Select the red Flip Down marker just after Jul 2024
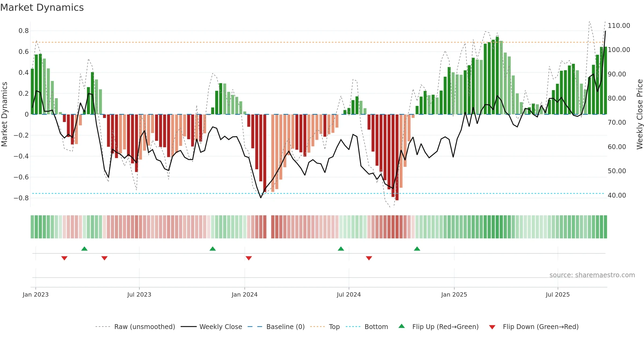Viewport: 644px width, 362px height. (369, 258)
